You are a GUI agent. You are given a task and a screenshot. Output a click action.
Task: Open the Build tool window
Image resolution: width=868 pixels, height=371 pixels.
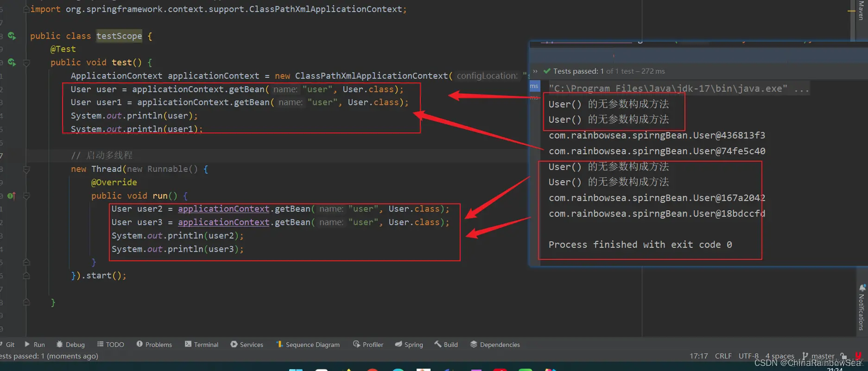click(x=446, y=345)
